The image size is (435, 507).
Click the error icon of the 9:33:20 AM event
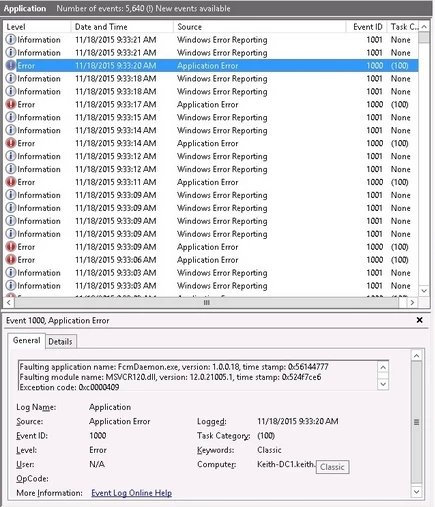11,65
